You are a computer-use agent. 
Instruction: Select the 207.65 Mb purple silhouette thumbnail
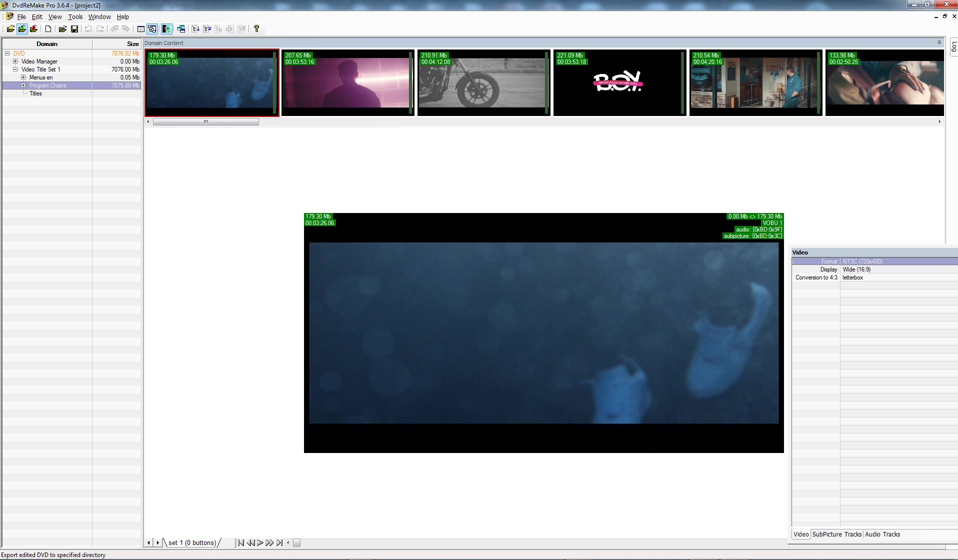coord(348,82)
